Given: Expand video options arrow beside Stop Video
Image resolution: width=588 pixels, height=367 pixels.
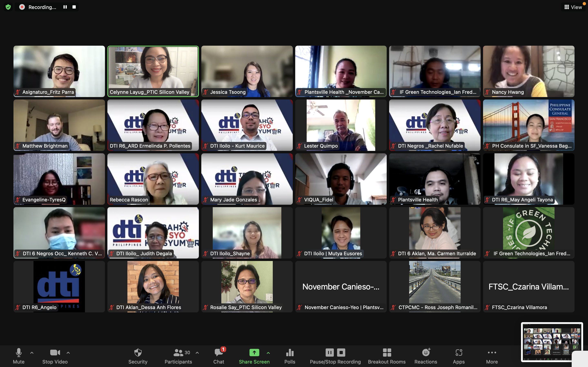Looking at the screenshot, I should (x=68, y=353).
